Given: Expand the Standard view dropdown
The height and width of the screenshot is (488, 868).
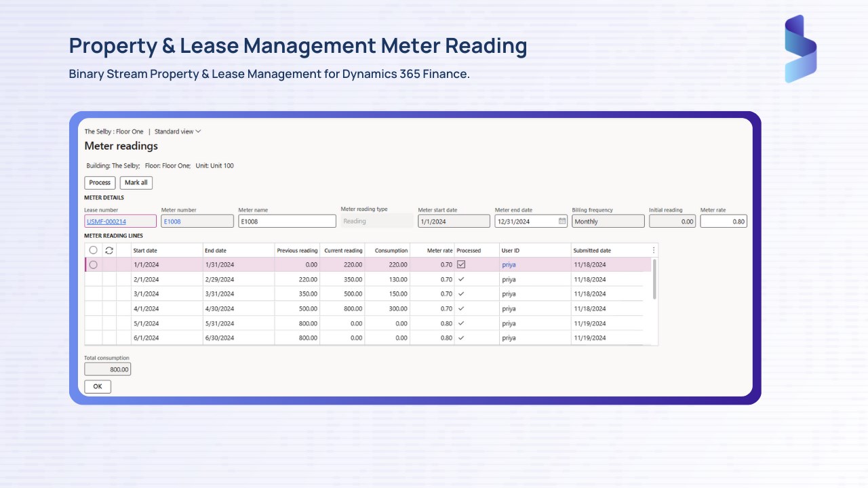Looking at the screenshot, I should click(178, 131).
